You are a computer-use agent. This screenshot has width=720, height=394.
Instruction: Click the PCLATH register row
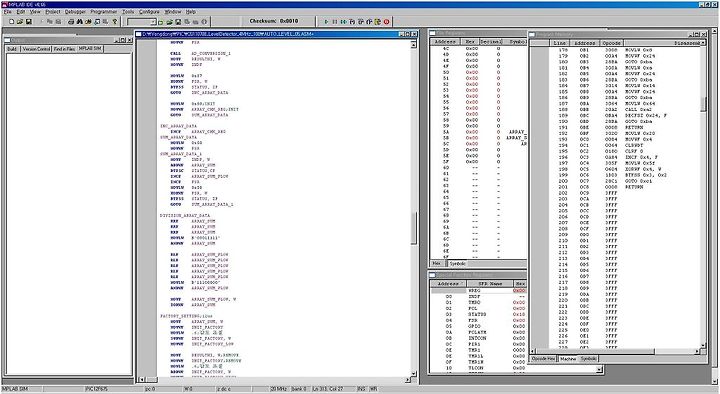click(478, 332)
